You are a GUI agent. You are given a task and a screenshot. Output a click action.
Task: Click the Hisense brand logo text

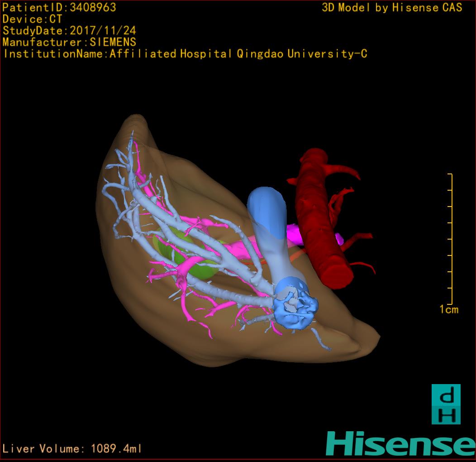click(400, 443)
